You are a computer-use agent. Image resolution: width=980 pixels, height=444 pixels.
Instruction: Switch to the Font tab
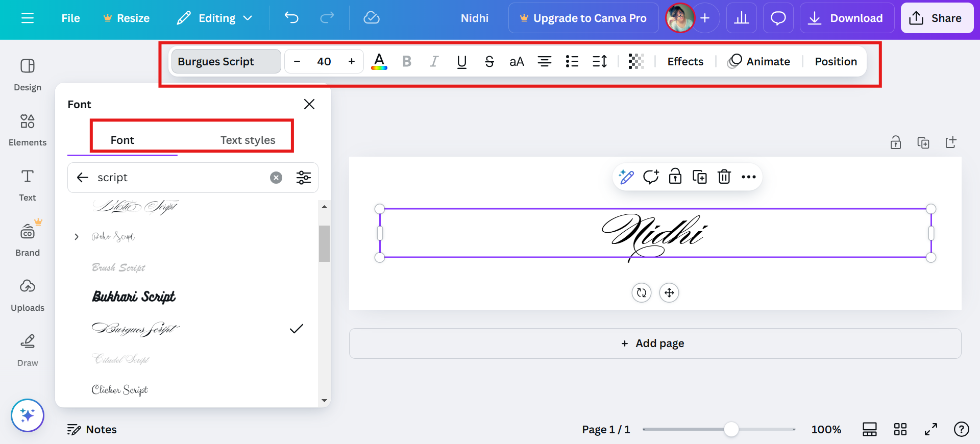pyautogui.click(x=122, y=140)
